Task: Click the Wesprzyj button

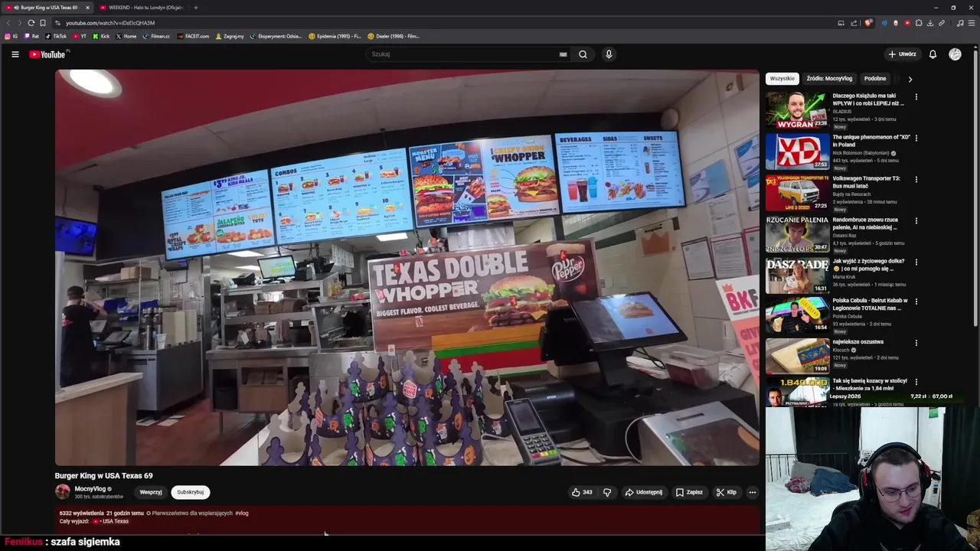Action: (151, 492)
